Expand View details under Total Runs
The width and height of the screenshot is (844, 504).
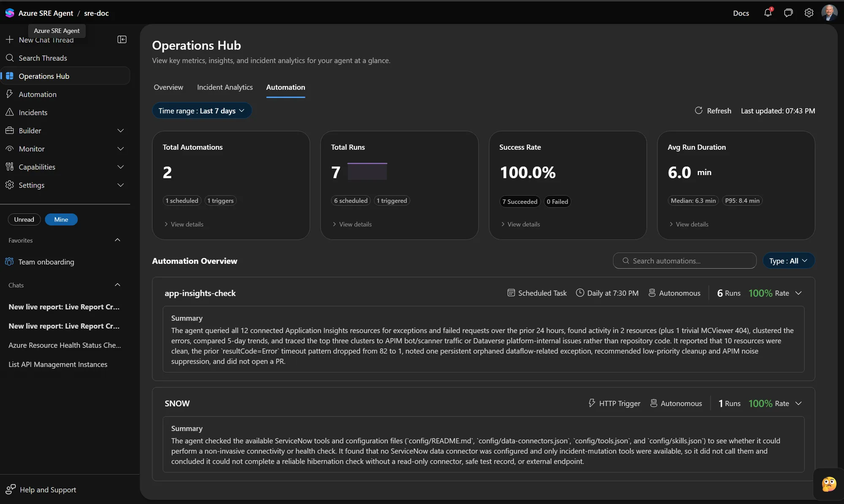(x=352, y=224)
